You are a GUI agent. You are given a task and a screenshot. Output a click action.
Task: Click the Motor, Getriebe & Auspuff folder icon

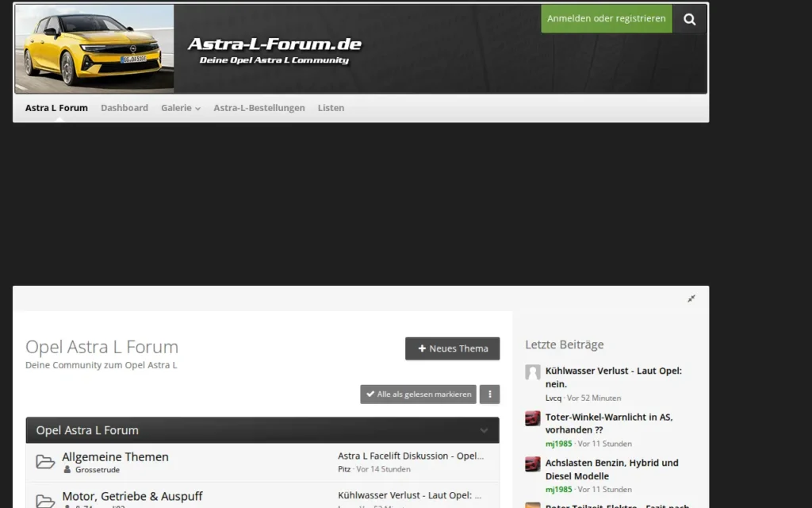(x=45, y=501)
